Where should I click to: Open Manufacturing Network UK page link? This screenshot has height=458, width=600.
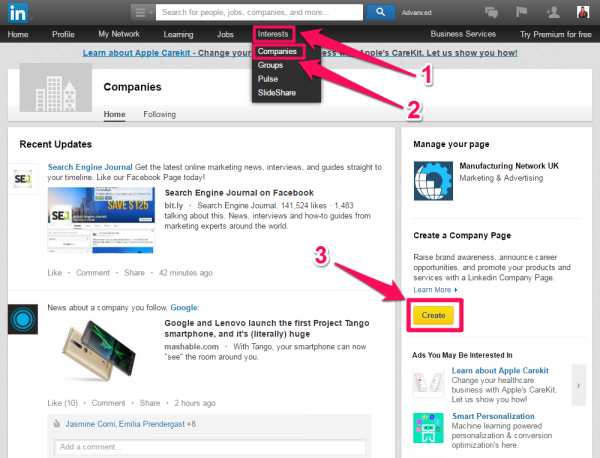pyautogui.click(x=509, y=166)
